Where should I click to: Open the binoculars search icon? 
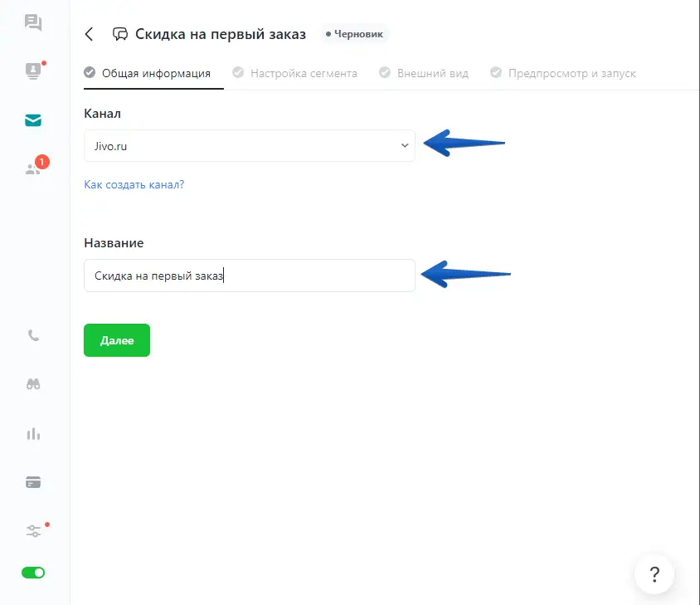tap(33, 384)
